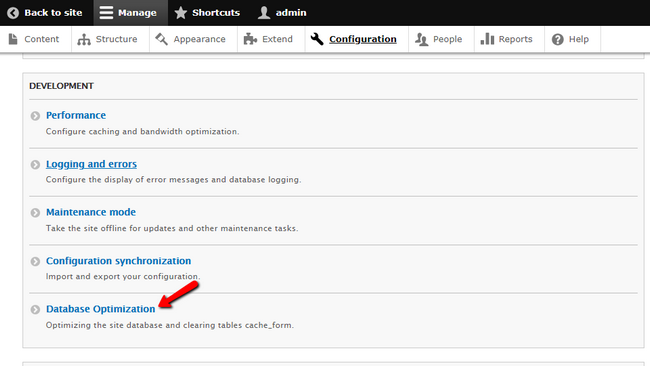Open the Performance settings link
650x366 pixels.
(76, 115)
